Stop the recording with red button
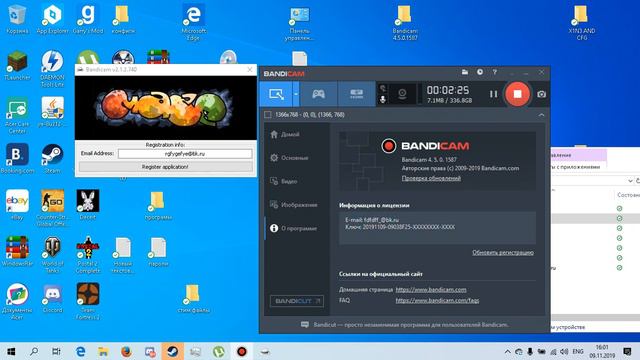Viewport: 640px width, 360px height. (x=517, y=94)
